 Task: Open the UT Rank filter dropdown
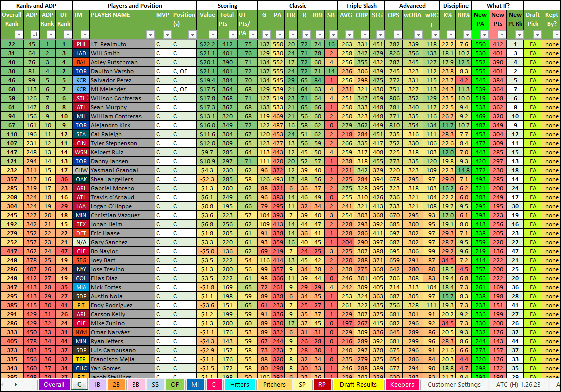(x=68, y=34)
